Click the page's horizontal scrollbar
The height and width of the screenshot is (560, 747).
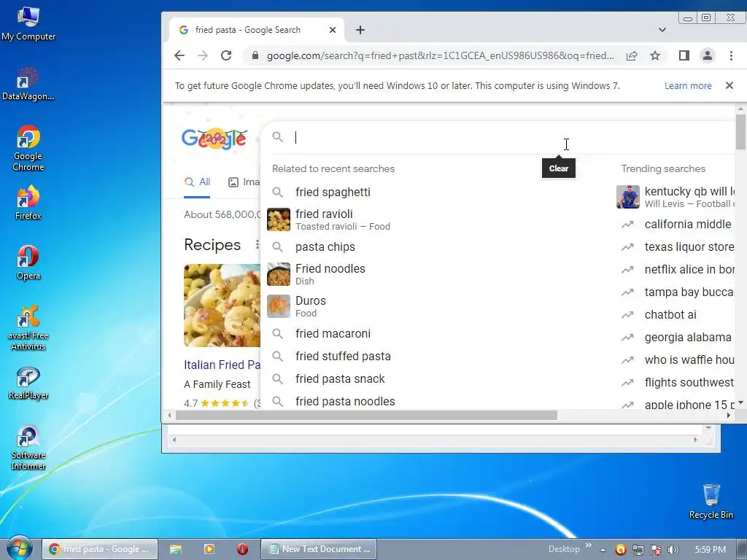pos(366,415)
